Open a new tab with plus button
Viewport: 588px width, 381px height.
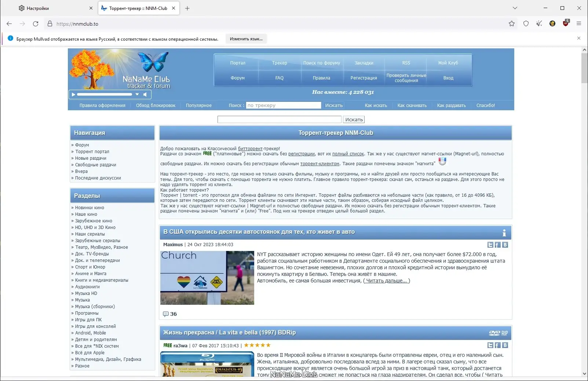[x=187, y=8]
